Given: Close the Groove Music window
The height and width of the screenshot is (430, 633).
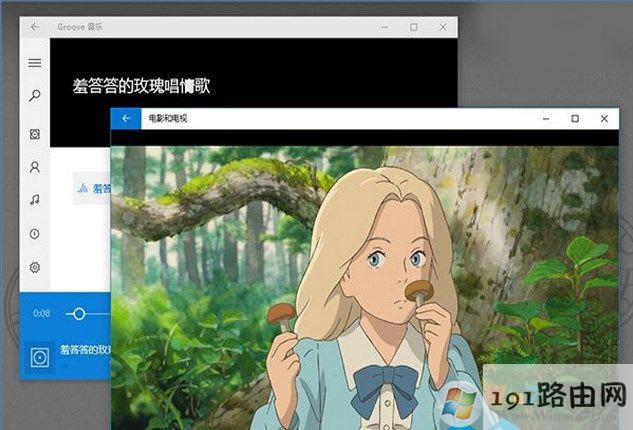Looking at the screenshot, I should tap(443, 27).
